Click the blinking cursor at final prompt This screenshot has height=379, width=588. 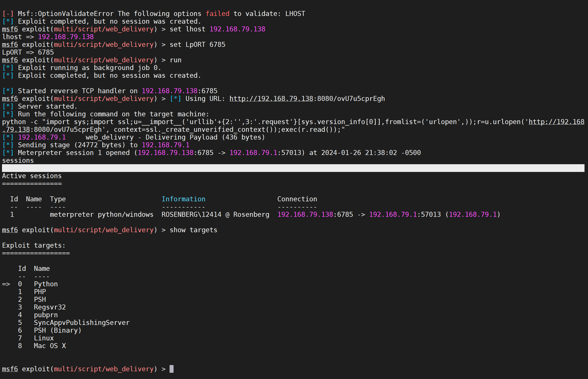[172, 369]
